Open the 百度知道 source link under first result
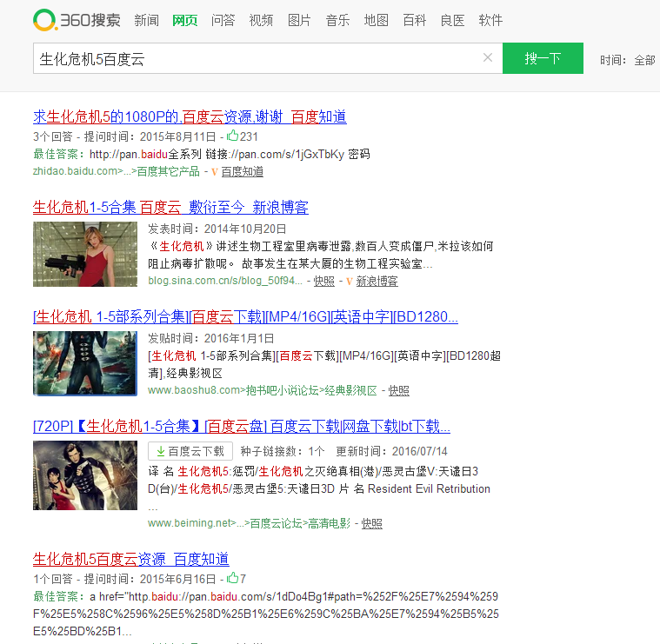This screenshot has width=660, height=644. click(243, 171)
